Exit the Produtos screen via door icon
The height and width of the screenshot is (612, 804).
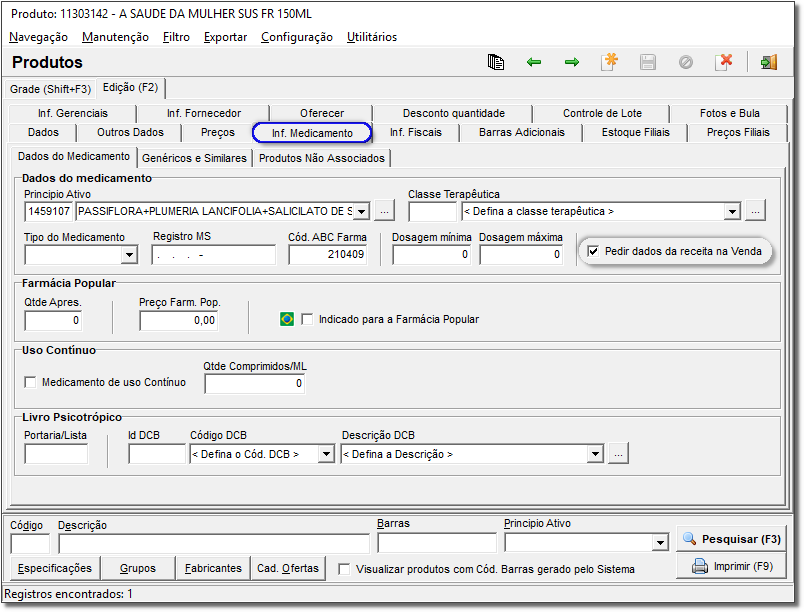click(x=769, y=62)
